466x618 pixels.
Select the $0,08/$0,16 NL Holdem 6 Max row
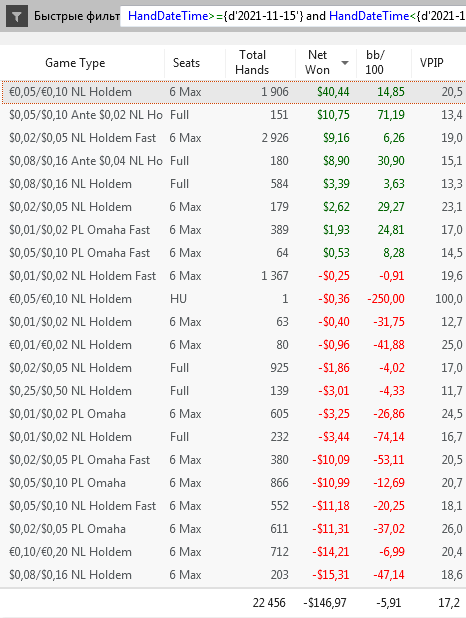click(233, 575)
